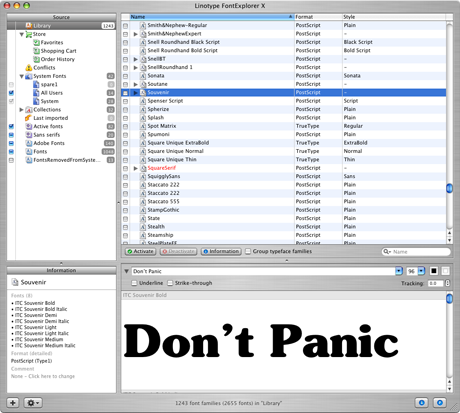Toggle the Adobe Fonts activation checkbox

11,143
